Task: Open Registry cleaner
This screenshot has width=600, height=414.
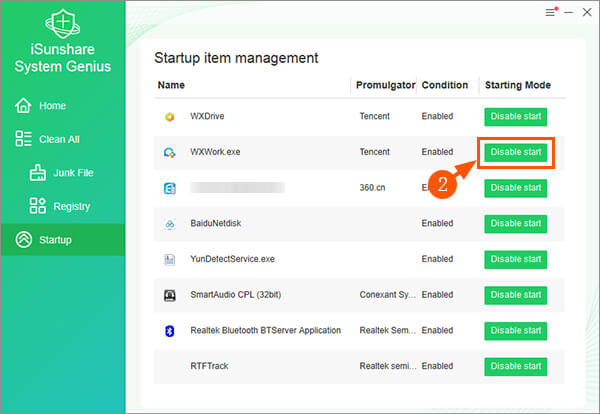Action: (63, 206)
